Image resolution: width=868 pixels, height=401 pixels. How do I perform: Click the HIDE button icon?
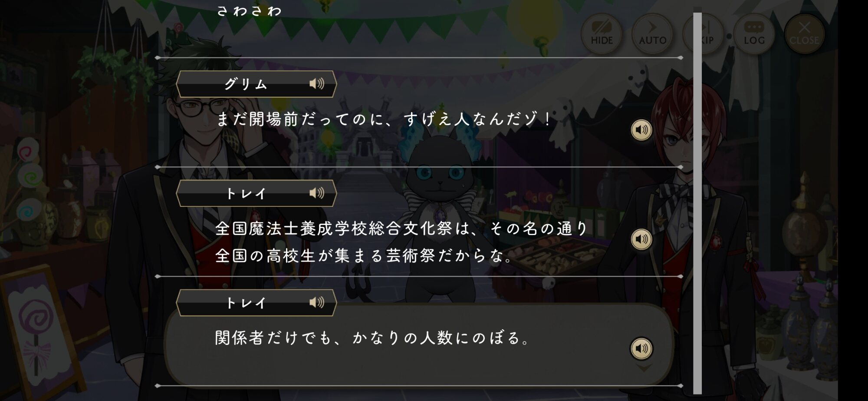point(602,34)
